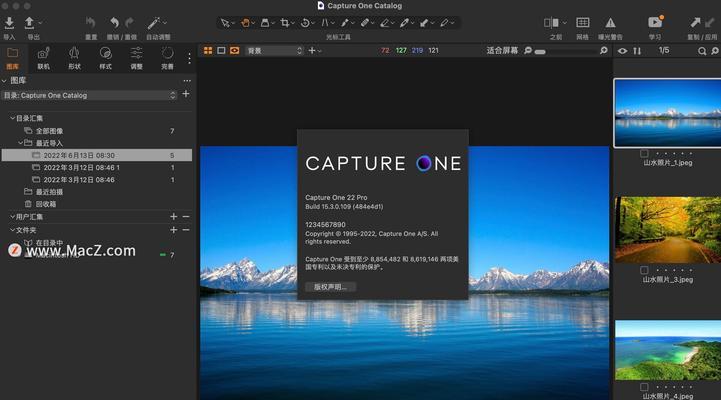The height and width of the screenshot is (400, 721).
Task: Tick the color tag box under 山水照片_1.jpeg
Action: click(644, 153)
